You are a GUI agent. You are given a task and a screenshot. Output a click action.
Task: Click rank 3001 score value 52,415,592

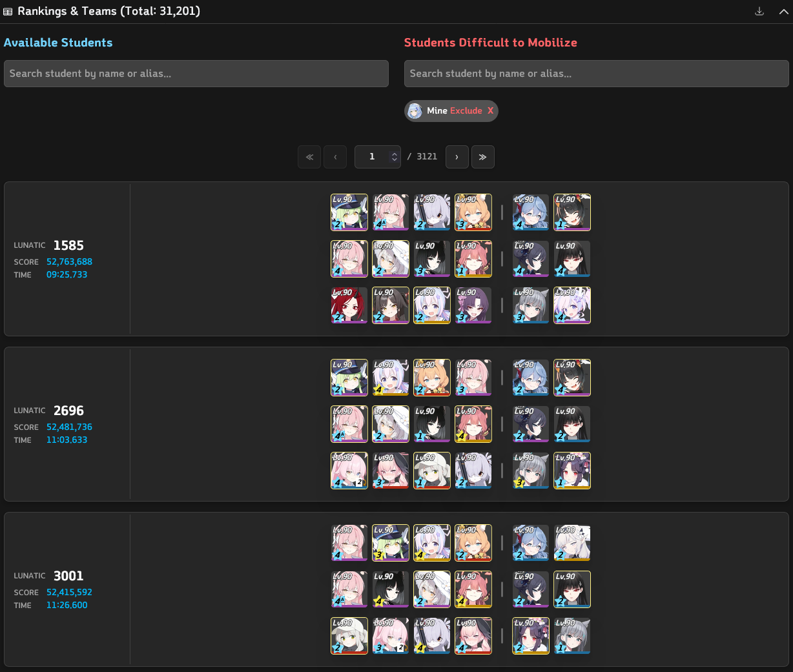[x=69, y=592]
